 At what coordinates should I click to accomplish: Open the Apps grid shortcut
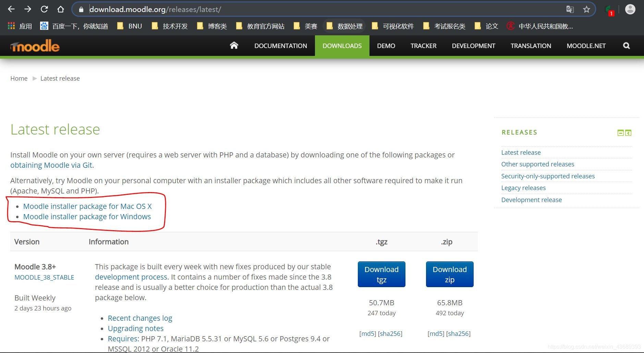[x=20, y=26]
